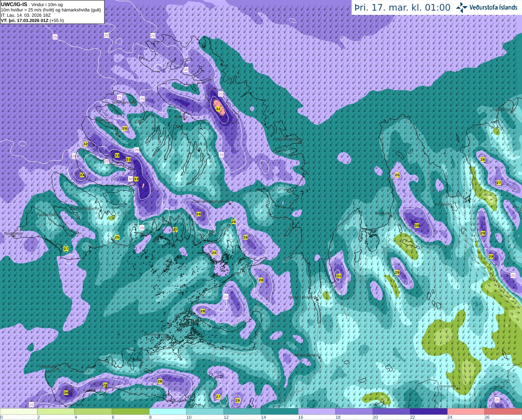The height and width of the screenshot is (420, 522).
Task: Click the Siglufjörður station label
Action: click(x=502, y=109)
